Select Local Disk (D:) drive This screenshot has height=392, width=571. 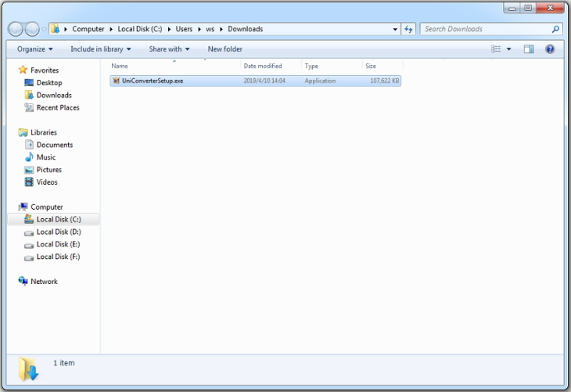click(x=58, y=232)
